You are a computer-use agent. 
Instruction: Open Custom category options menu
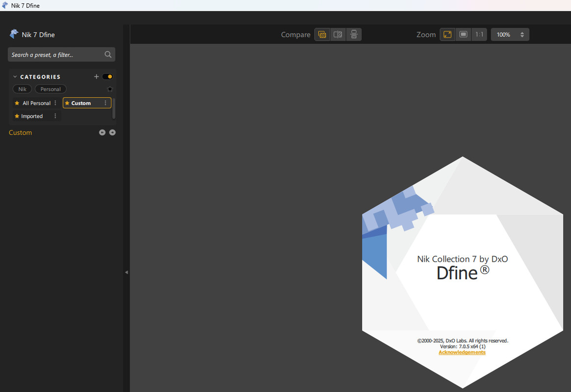coord(105,103)
